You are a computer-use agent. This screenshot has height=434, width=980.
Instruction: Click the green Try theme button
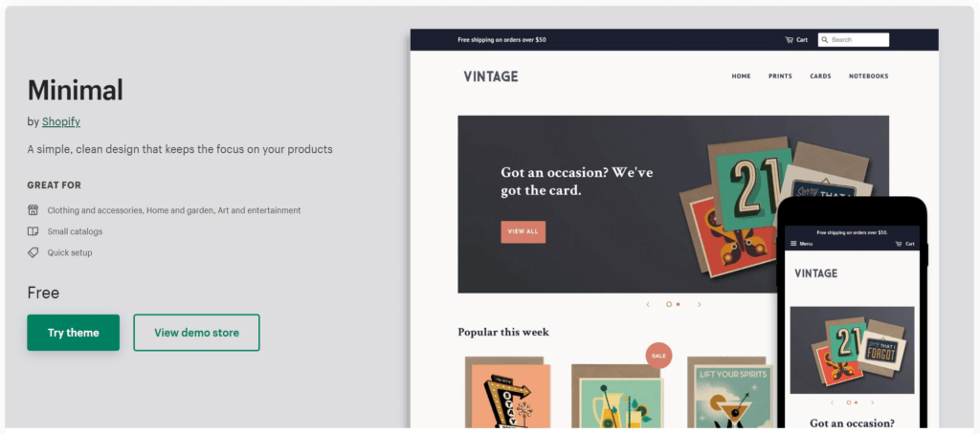[73, 333]
